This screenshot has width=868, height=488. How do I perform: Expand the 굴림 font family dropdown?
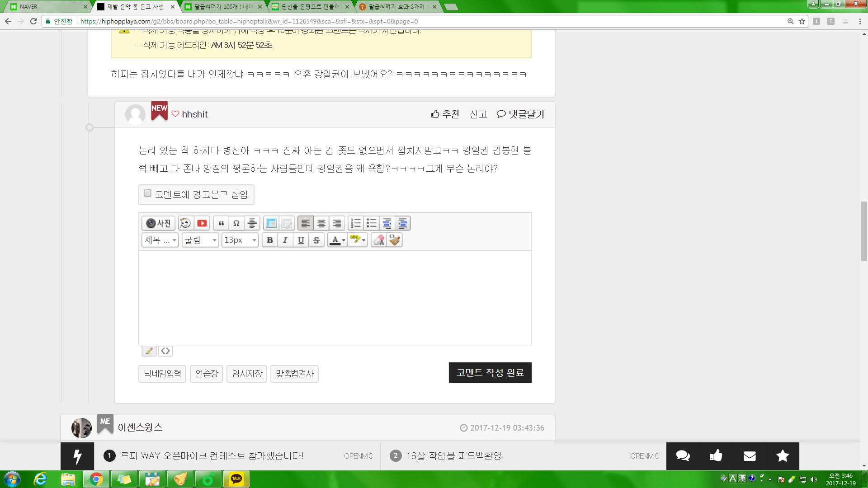coord(200,240)
